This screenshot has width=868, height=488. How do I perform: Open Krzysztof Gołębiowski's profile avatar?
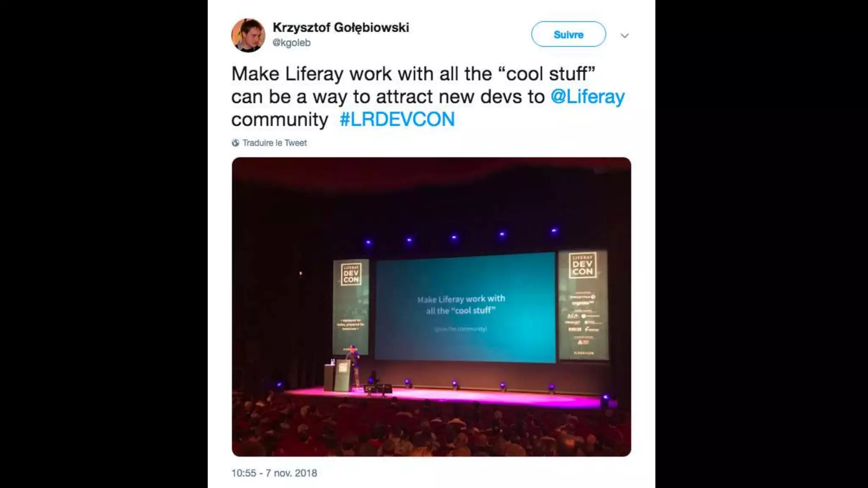248,35
